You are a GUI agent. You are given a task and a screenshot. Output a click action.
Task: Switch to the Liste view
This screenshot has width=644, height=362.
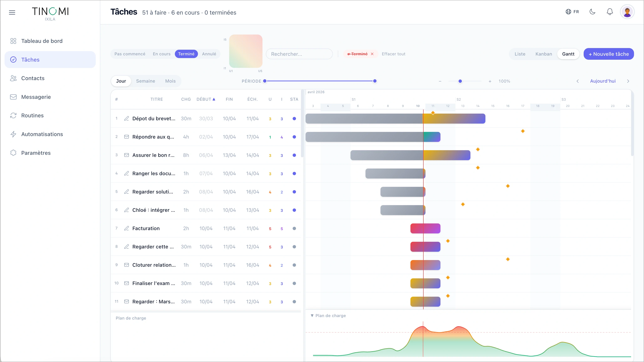click(520, 54)
